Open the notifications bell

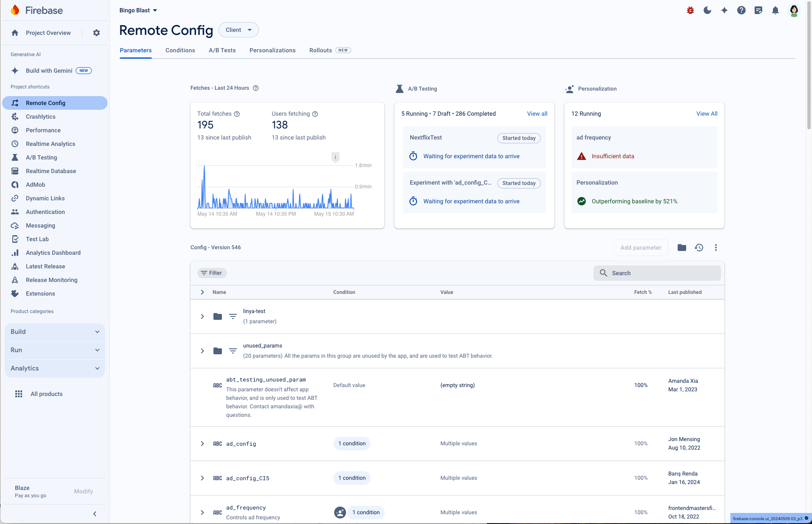(x=775, y=10)
